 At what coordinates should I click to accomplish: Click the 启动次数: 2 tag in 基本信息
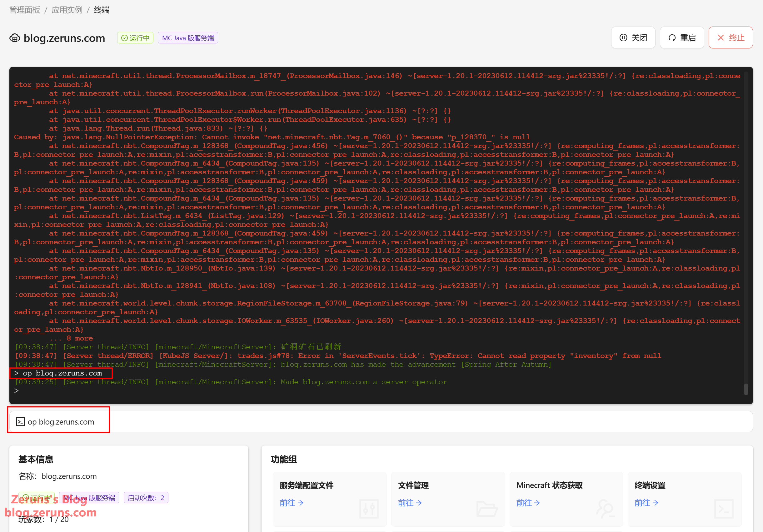pyautogui.click(x=146, y=497)
